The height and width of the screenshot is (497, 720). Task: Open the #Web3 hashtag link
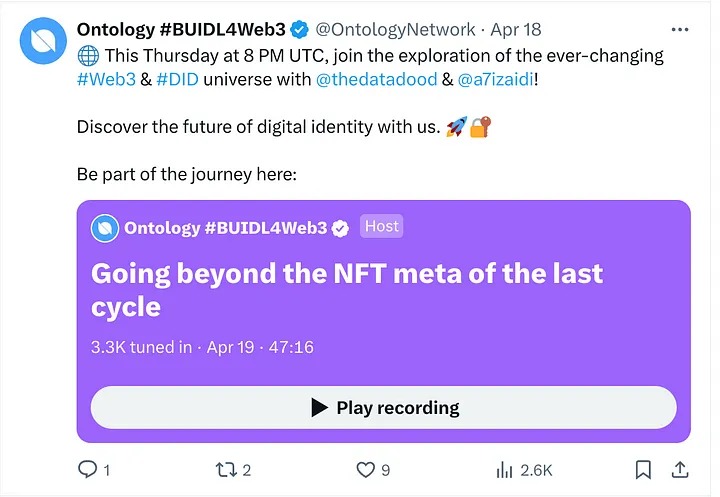click(x=105, y=80)
